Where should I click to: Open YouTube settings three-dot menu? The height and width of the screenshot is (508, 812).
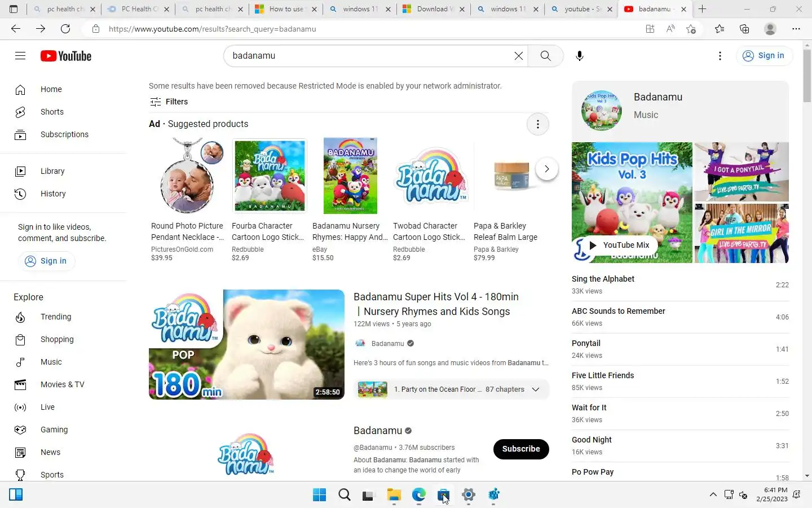720,55
